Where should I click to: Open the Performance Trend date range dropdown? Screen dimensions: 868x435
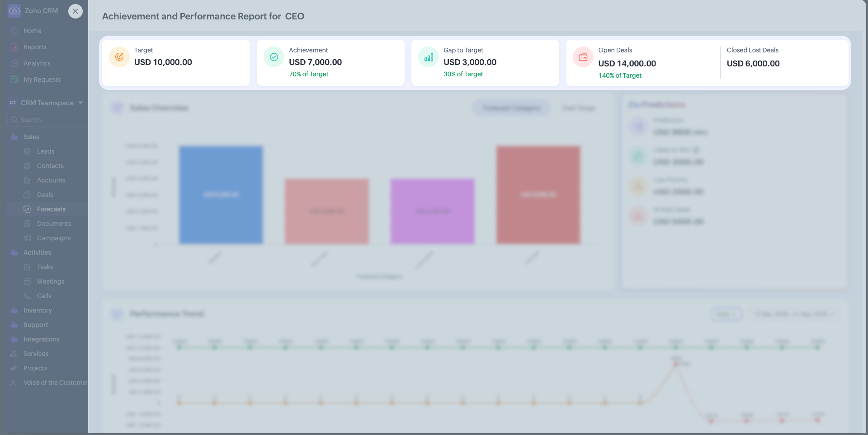[794, 314]
